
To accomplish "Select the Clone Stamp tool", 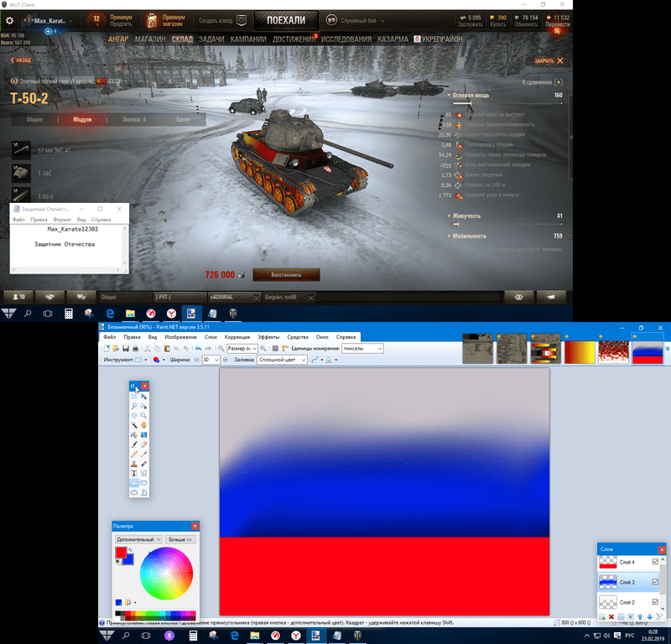I will click(x=134, y=464).
